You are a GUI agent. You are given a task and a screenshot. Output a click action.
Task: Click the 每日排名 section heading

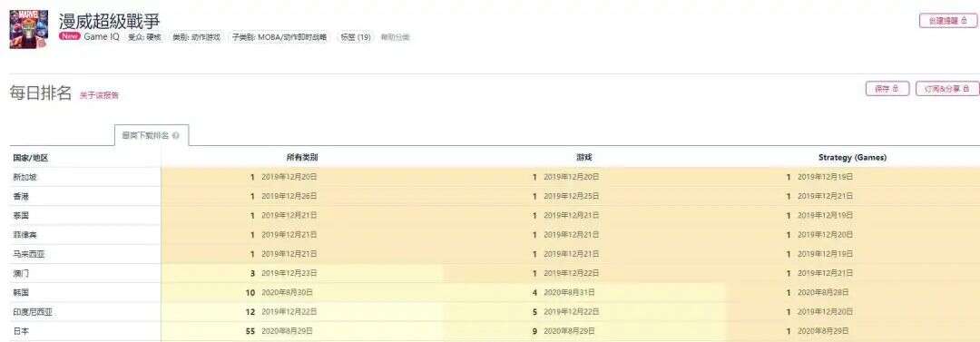pyautogui.click(x=41, y=93)
